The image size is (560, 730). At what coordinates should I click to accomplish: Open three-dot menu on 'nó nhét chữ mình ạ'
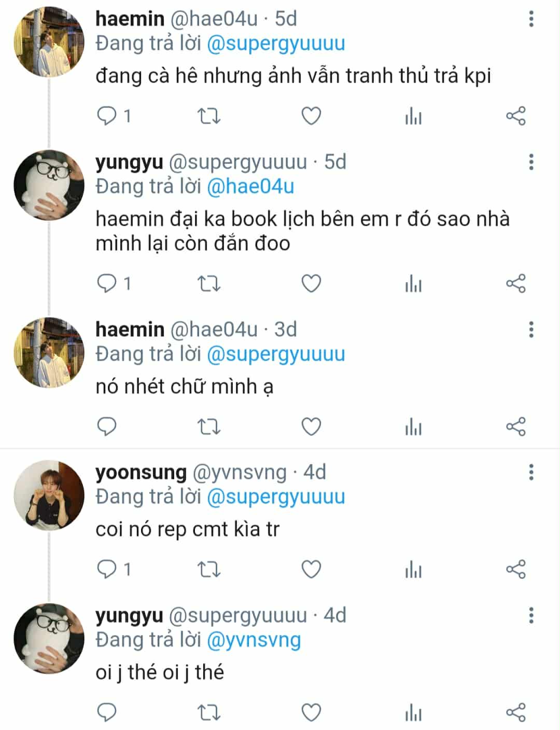coord(531,329)
